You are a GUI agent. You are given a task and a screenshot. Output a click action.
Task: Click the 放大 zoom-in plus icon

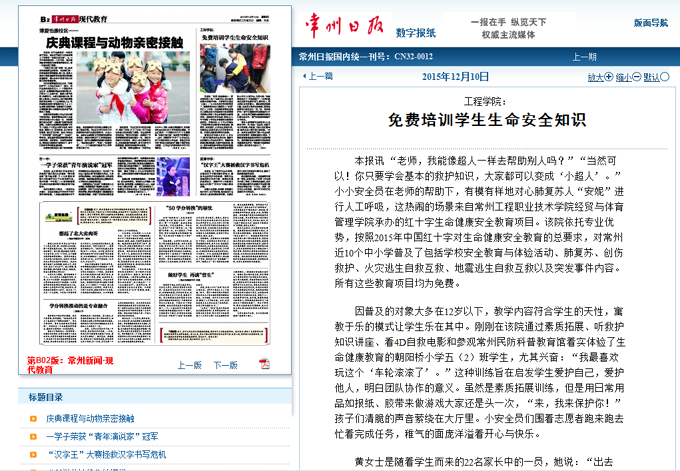pyautogui.click(x=608, y=77)
